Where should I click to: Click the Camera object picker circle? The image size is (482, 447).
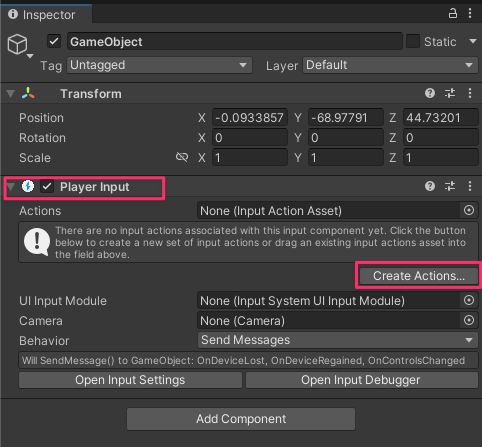(469, 320)
